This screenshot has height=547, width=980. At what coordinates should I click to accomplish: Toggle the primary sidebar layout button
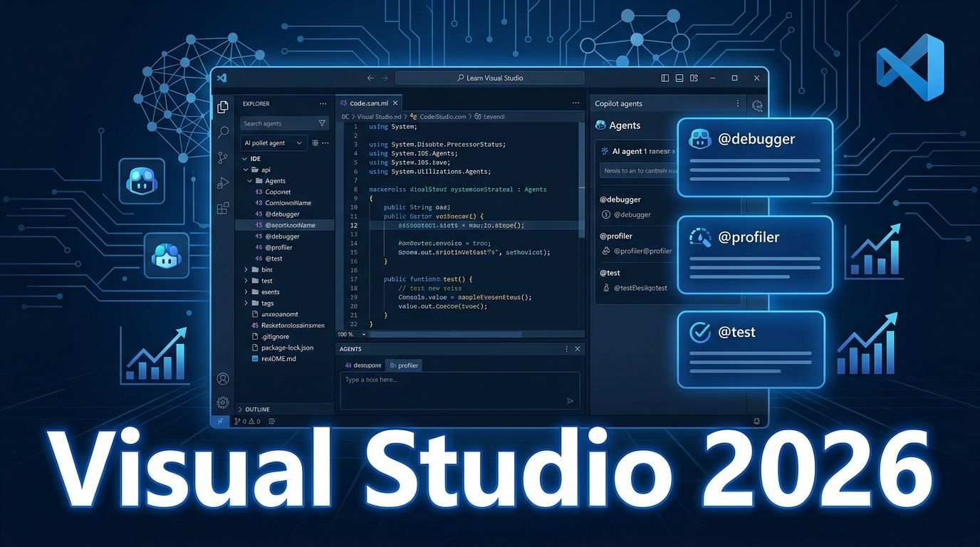tap(665, 78)
